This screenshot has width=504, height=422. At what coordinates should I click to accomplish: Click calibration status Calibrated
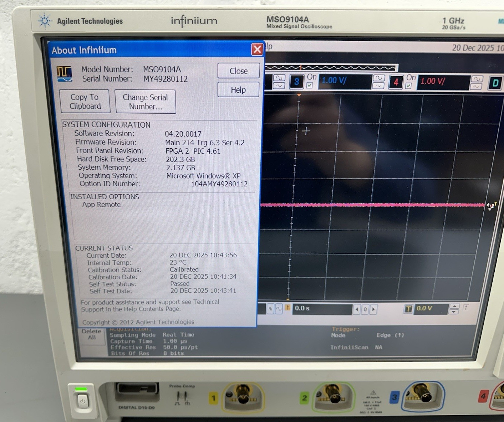(x=184, y=269)
